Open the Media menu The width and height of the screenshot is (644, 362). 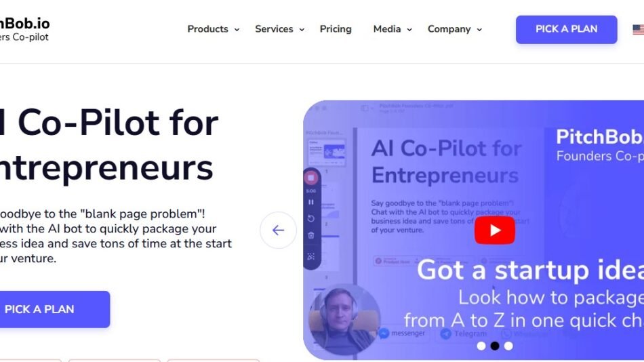[393, 29]
